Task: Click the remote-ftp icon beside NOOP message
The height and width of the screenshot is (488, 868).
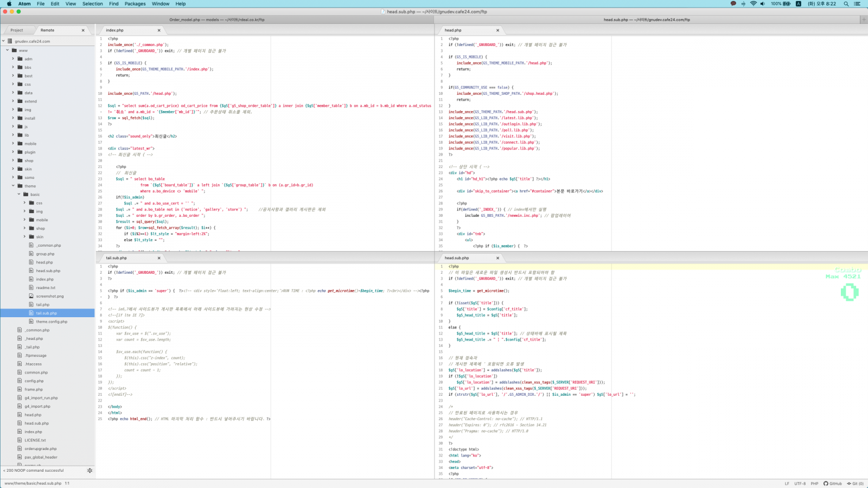Action: click(90, 471)
